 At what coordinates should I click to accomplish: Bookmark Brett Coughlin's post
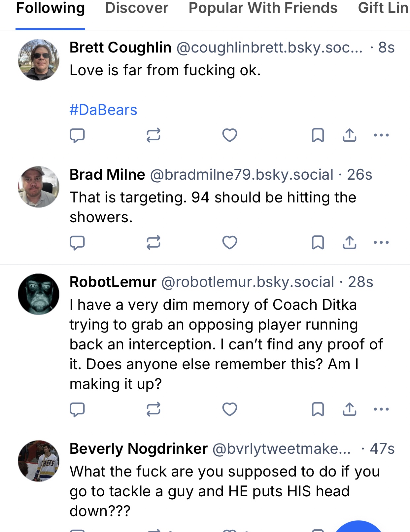tap(318, 135)
